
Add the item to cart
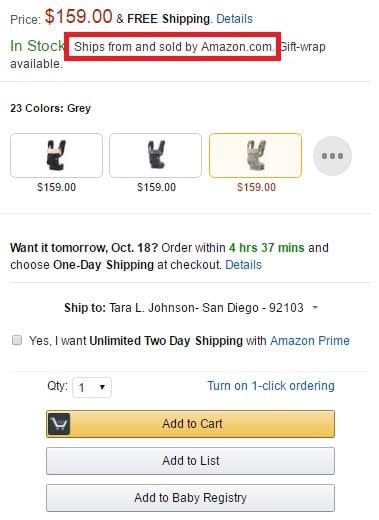point(190,424)
